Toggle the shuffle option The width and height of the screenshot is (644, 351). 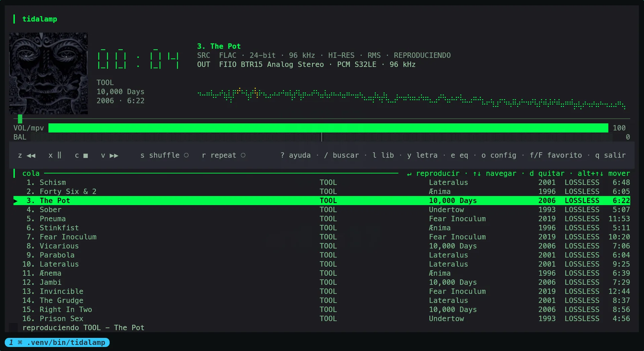165,155
